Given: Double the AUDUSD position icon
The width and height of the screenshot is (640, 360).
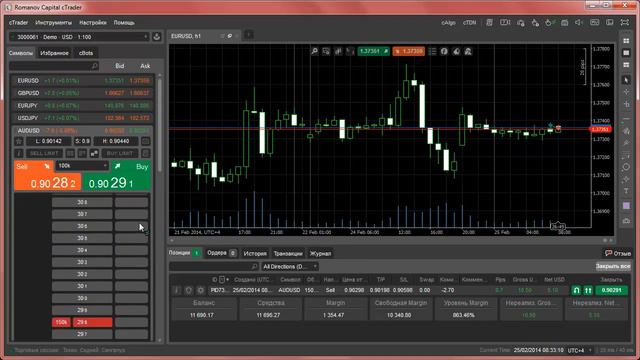Looking at the screenshot, I should pyautogui.click(x=588, y=290).
